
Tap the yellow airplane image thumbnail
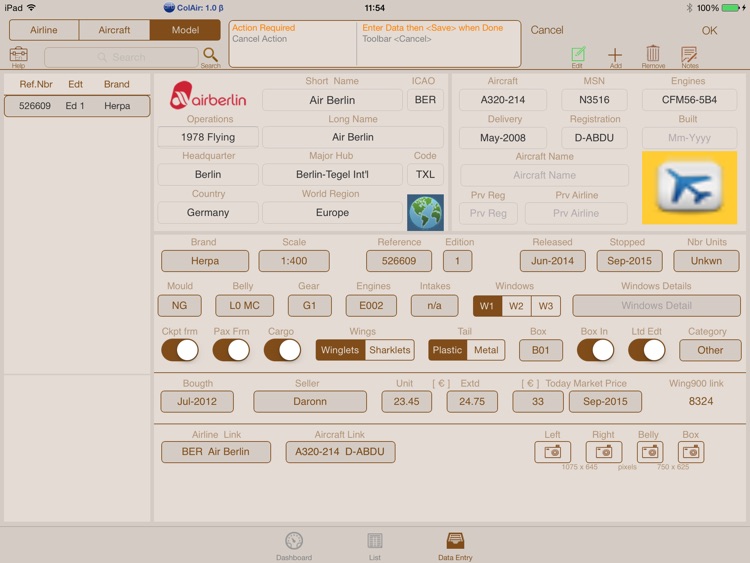[689, 188]
